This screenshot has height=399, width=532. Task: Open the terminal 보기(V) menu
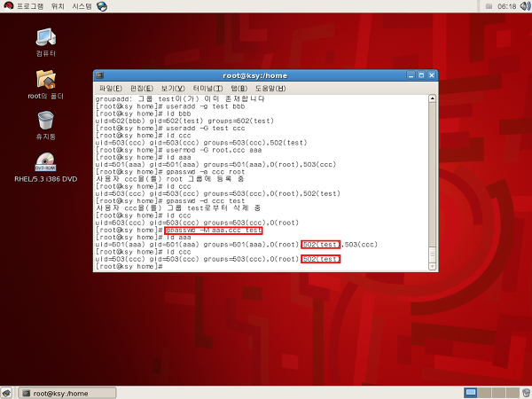pyautogui.click(x=173, y=89)
